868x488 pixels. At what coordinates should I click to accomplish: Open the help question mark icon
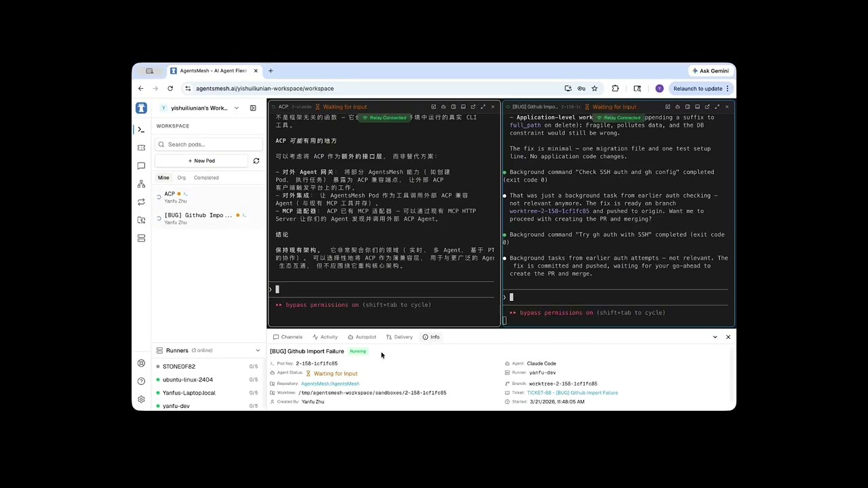[x=141, y=381]
